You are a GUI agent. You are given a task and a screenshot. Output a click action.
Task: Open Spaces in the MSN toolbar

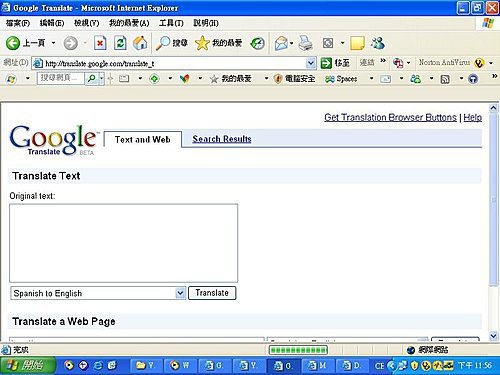coord(341,79)
